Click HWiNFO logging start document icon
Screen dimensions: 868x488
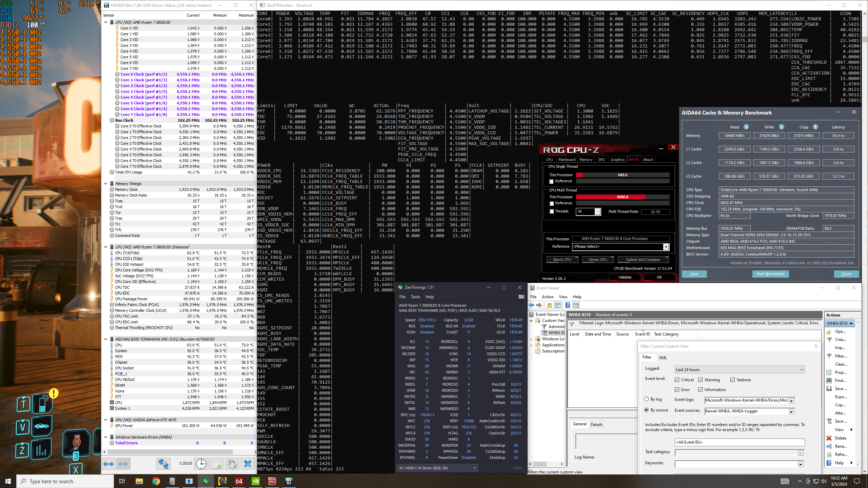click(x=217, y=464)
